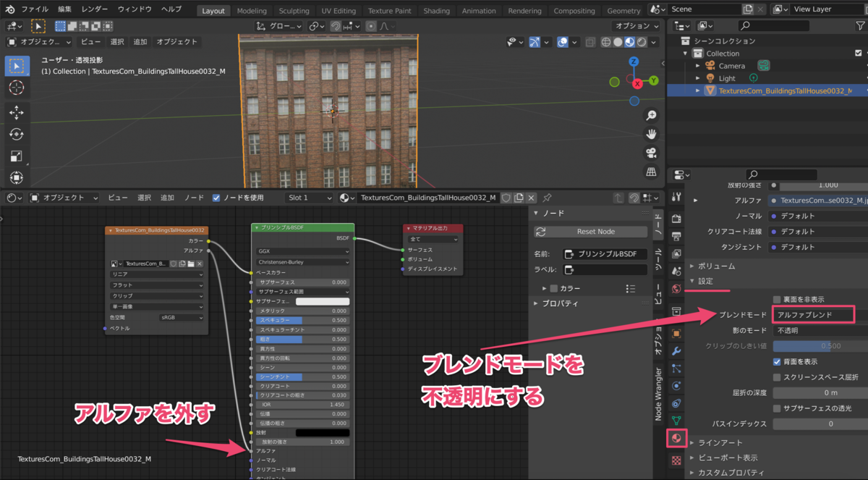
Task: Open Modifier properties wrench icon
Action: [676, 351]
